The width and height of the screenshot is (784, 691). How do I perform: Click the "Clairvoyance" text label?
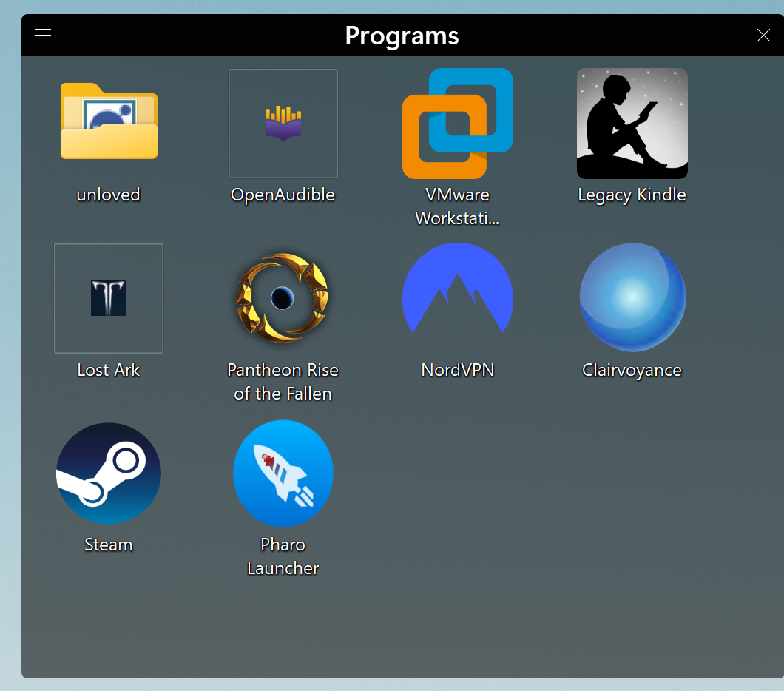point(632,370)
